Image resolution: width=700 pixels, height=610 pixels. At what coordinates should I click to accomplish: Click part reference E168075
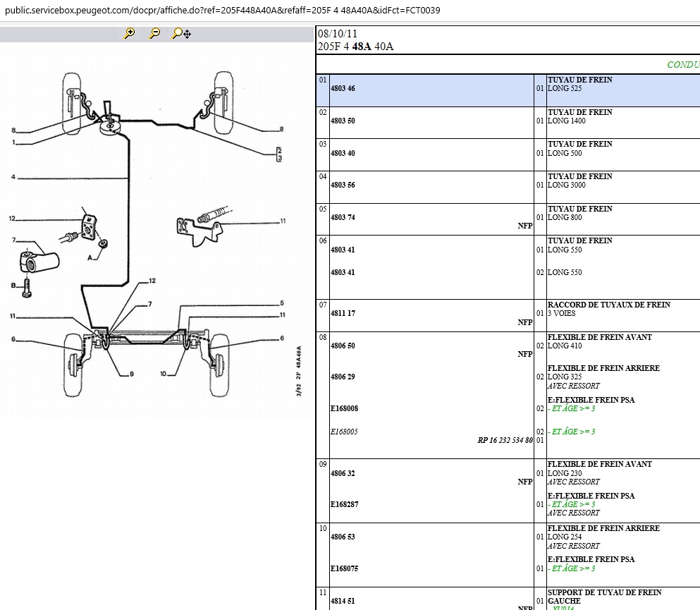coord(344,569)
